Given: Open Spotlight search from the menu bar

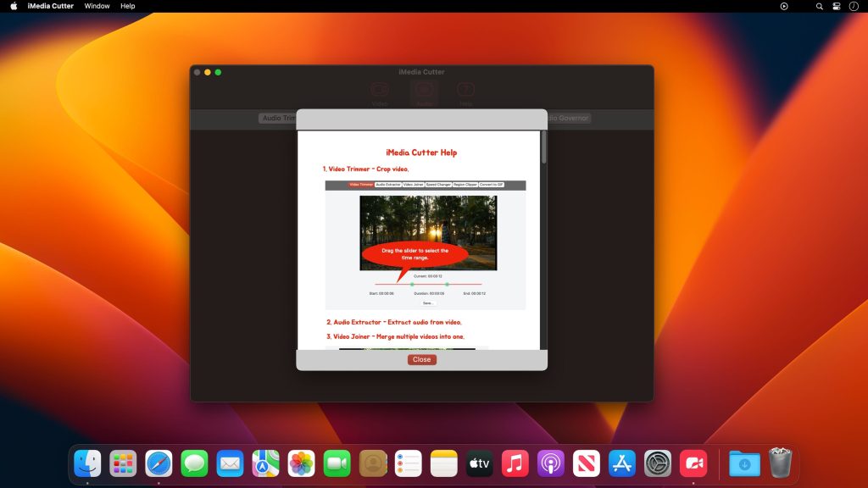Looking at the screenshot, I should point(819,6).
